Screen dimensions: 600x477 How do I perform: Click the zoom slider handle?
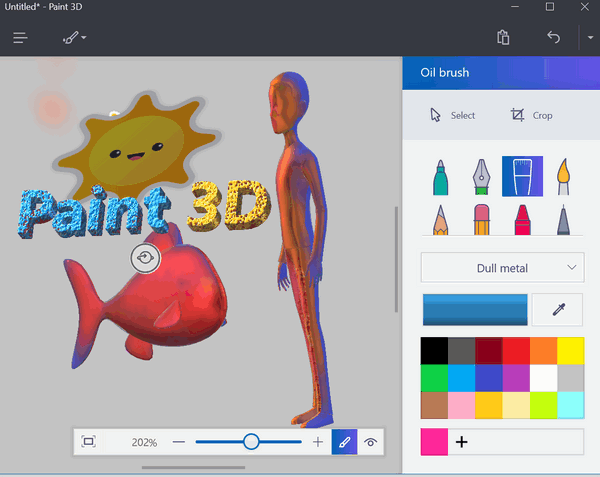point(251,442)
